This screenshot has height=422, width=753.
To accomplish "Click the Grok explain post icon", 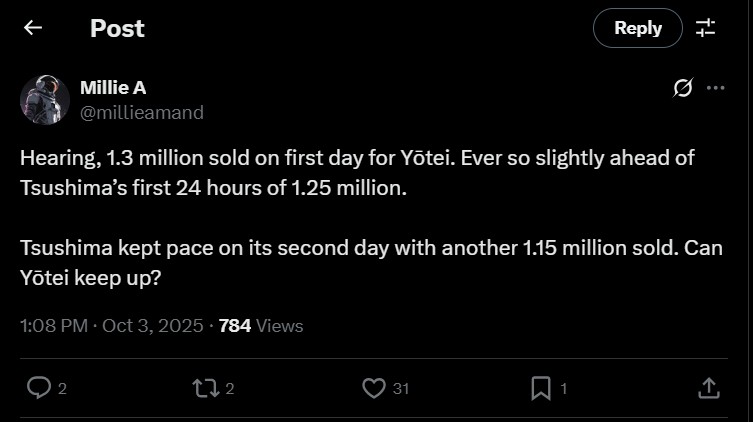I will (x=683, y=88).
